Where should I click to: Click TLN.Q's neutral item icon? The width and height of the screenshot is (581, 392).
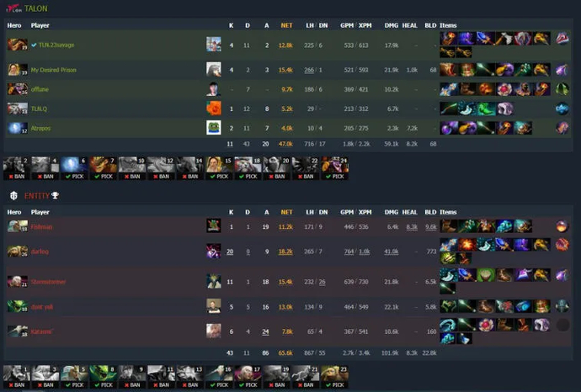562,109
